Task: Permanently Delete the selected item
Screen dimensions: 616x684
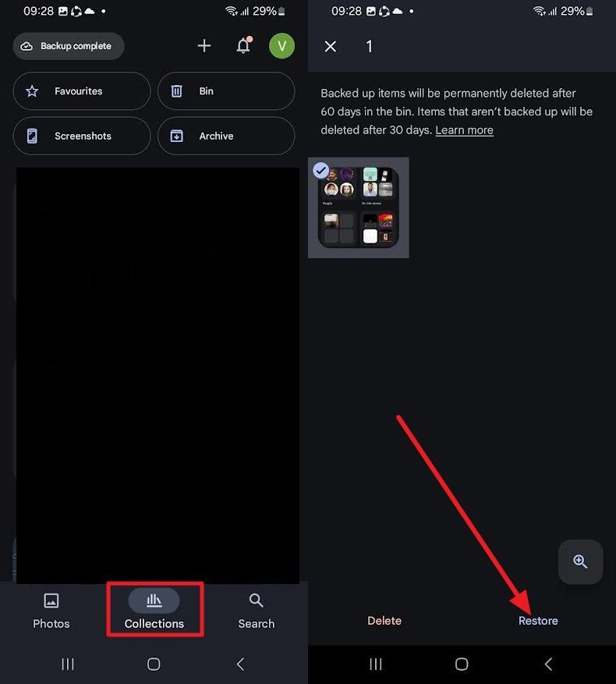Action: 384,621
